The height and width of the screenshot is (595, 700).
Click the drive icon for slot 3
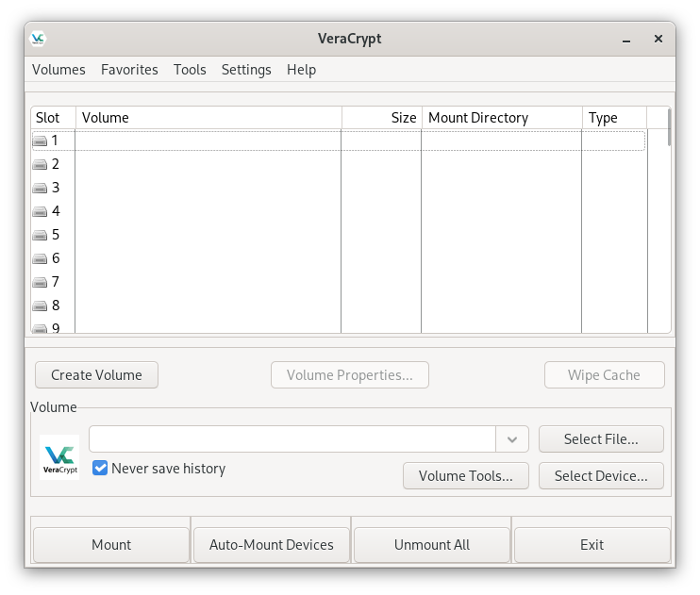click(x=40, y=188)
